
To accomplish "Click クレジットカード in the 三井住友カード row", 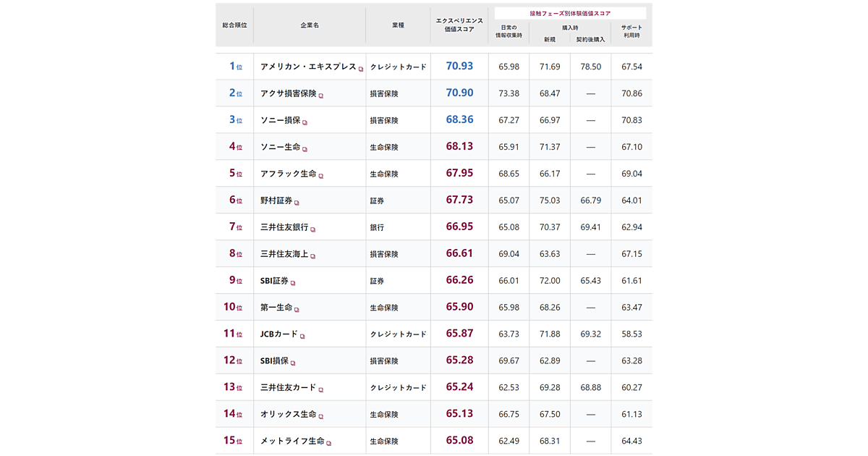I will (398, 388).
